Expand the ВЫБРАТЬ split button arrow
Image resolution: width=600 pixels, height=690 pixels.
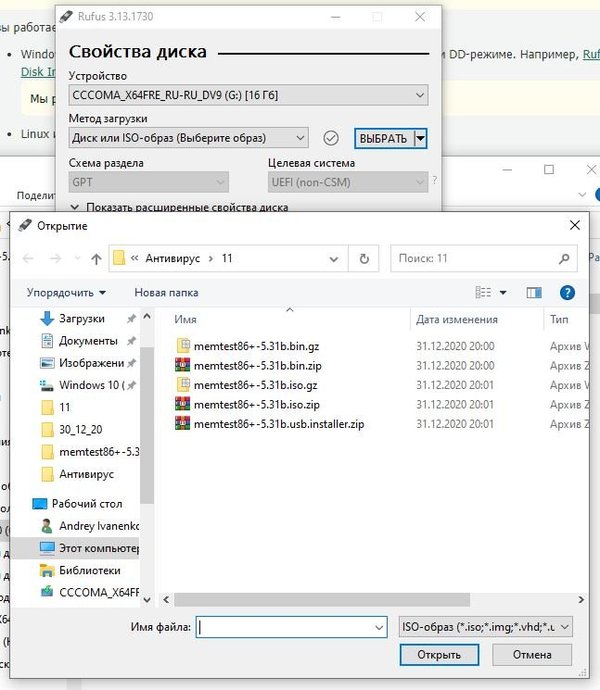coord(421,138)
